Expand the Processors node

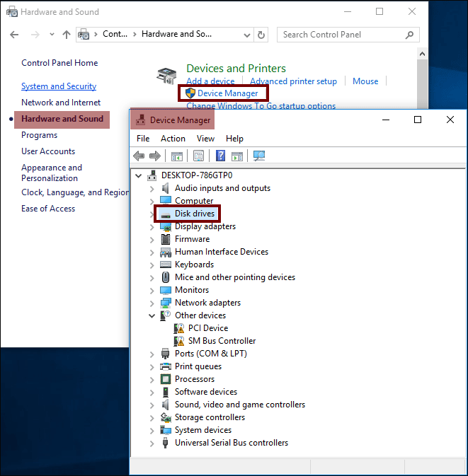[x=152, y=380]
